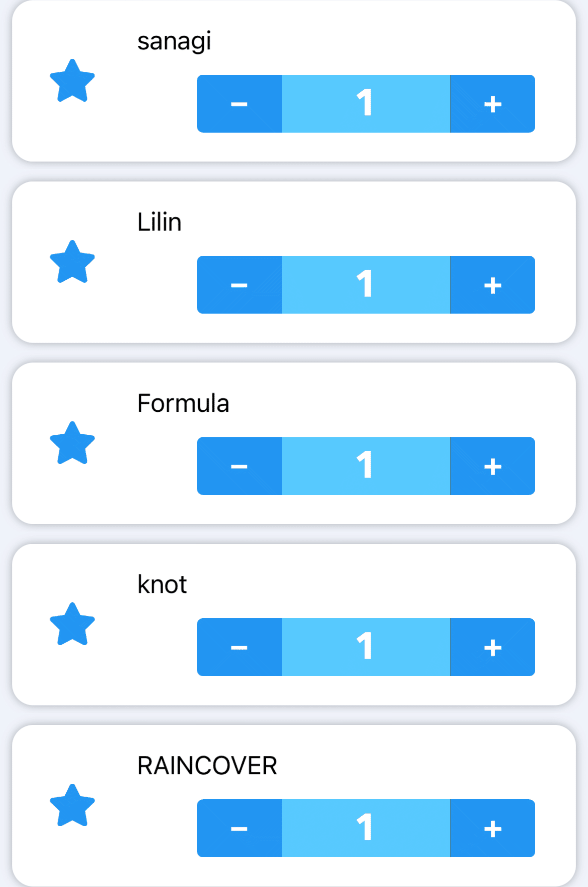Screen dimensions: 588x887
Task: Toggle the knot favorite star
Action: [72, 624]
